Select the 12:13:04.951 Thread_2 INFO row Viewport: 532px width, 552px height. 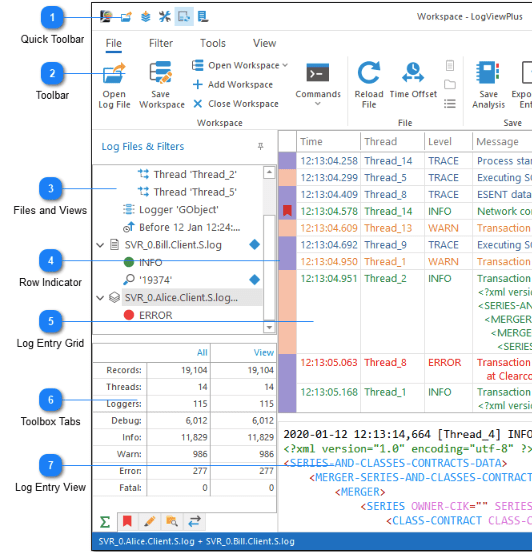(414, 312)
